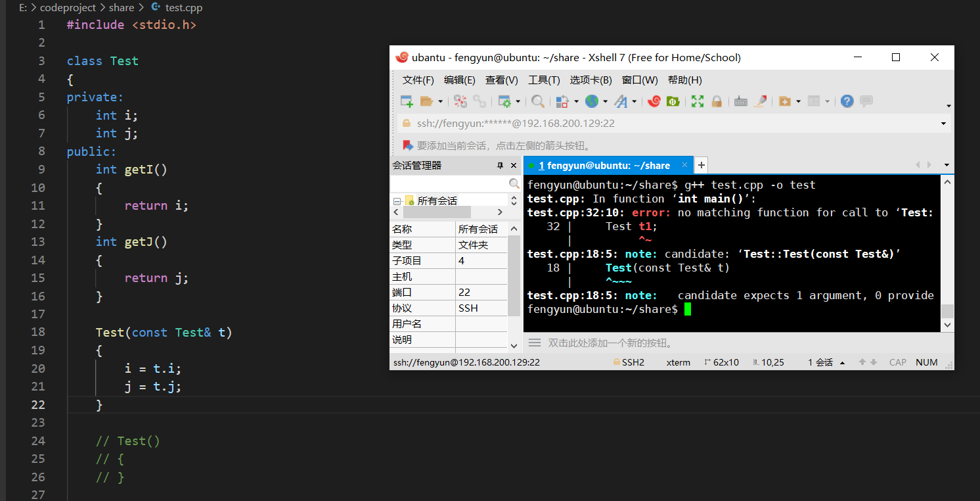Collapse the 所有会话 tree node
Viewport: 980px width, 501px height.
click(x=397, y=201)
